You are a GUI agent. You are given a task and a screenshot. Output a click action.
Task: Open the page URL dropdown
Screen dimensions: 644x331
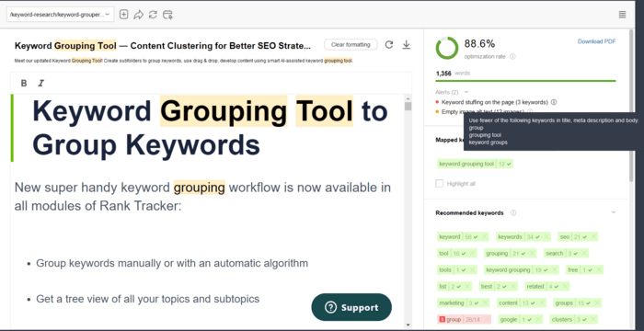pyautogui.click(x=61, y=15)
